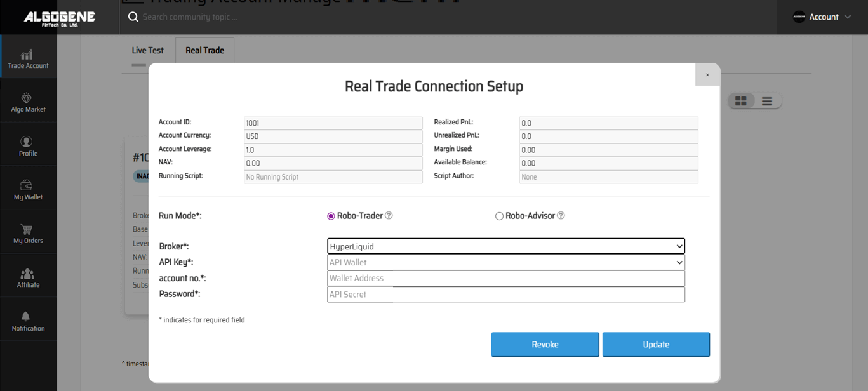Open My Orders cart icon
The width and height of the screenshot is (868, 391).
coord(28,234)
